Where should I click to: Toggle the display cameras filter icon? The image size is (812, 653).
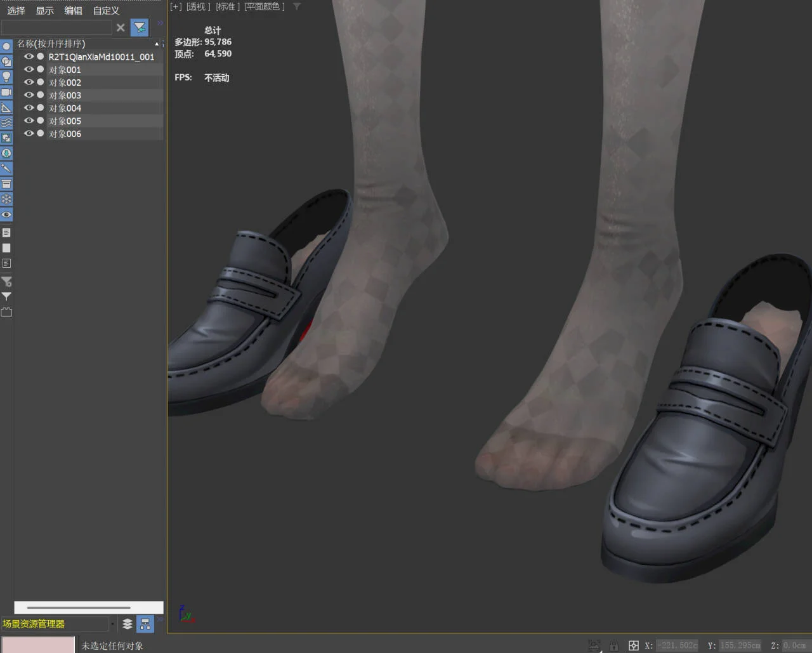tap(6, 92)
